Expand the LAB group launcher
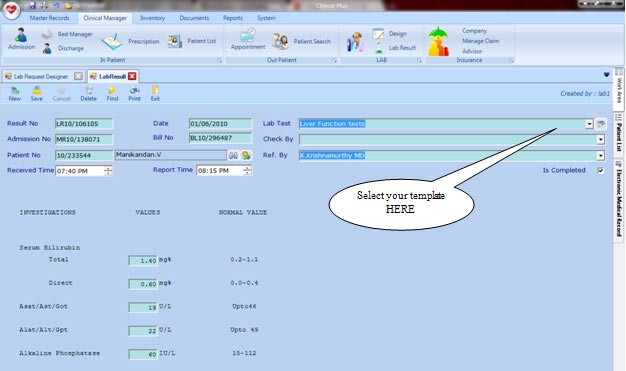The height and width of the screenshot is (371, 626). pyautogui.click(x=419, y=60)
